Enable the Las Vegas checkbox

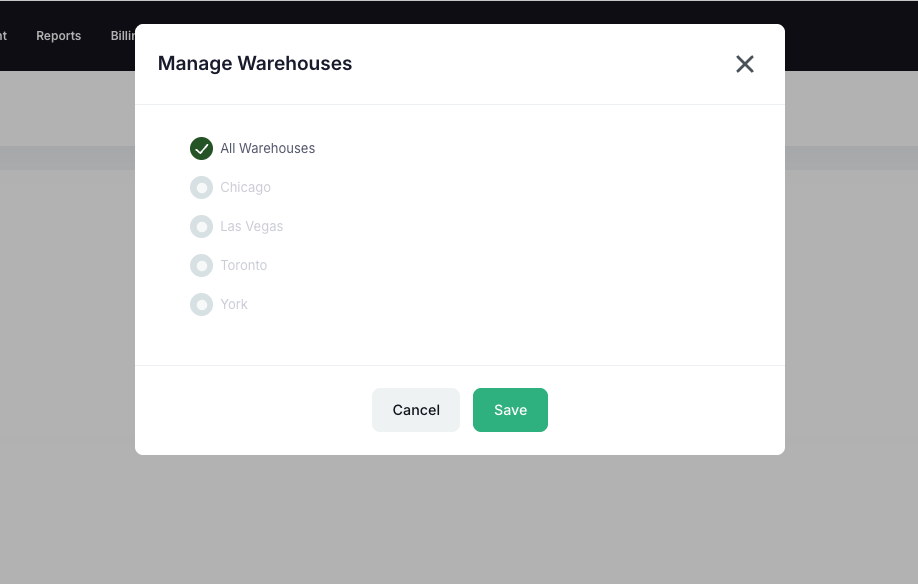pyautogui.click(x=201, y=226)
